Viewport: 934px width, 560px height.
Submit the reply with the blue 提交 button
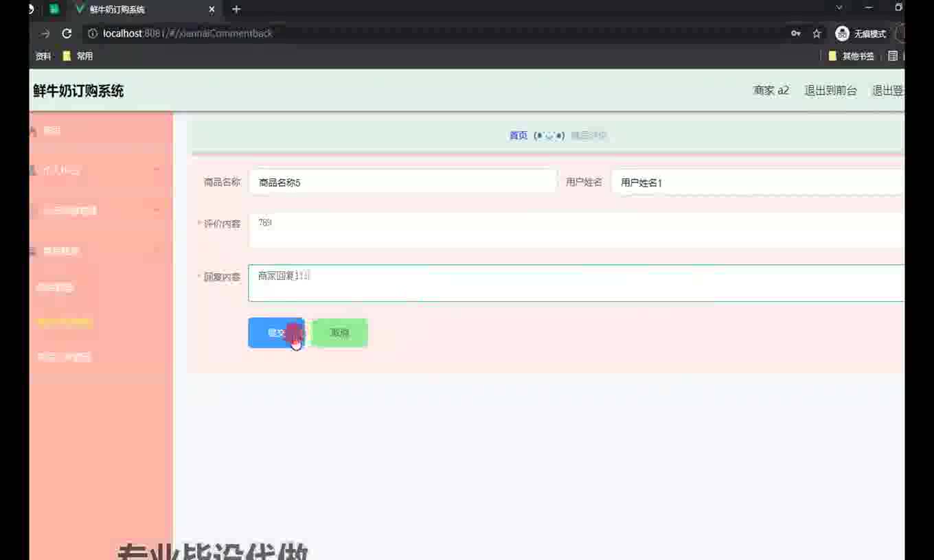click(276, 333)
